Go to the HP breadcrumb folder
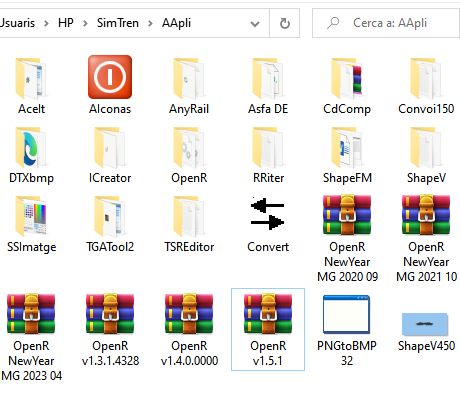This screenshot has width=460, height=396. (x=66, y=23)
